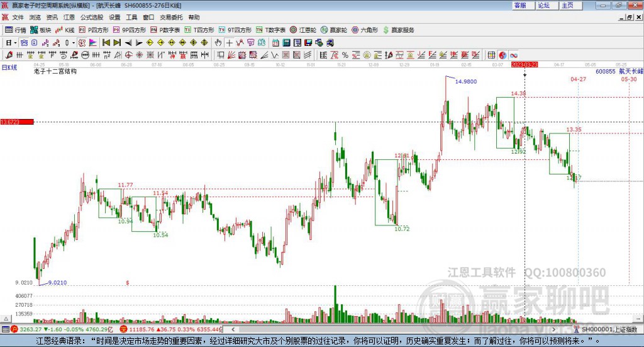Click the 日K线 label at chart corner
Image resolution: width=644 pixels, height=347 pixels.
coord(9,67)
